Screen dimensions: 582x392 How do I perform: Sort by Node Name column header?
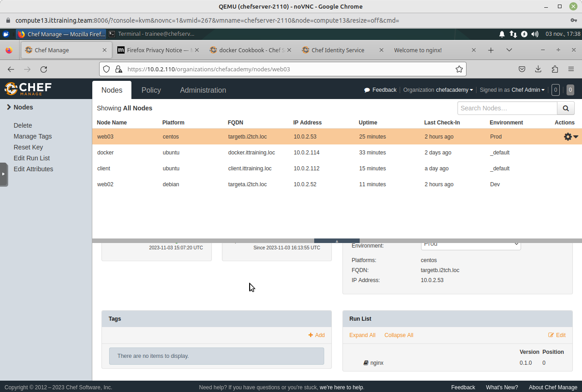click(x=112, y=123)
